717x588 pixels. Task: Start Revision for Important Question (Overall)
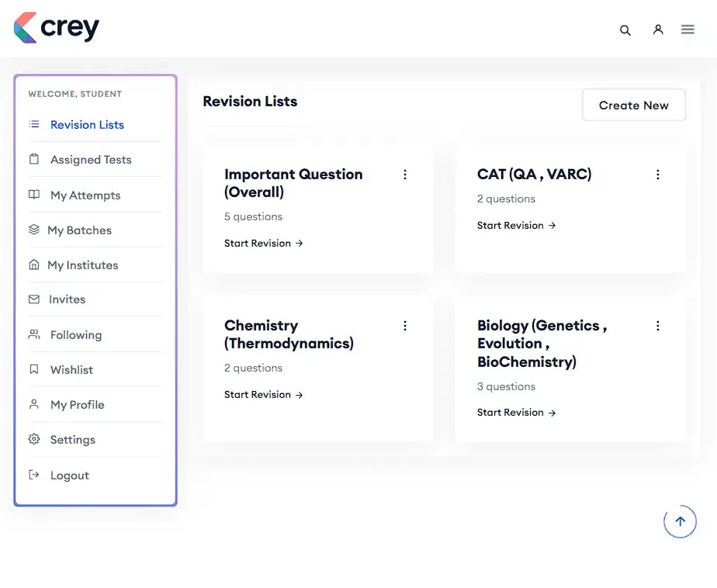click(263, 244)
